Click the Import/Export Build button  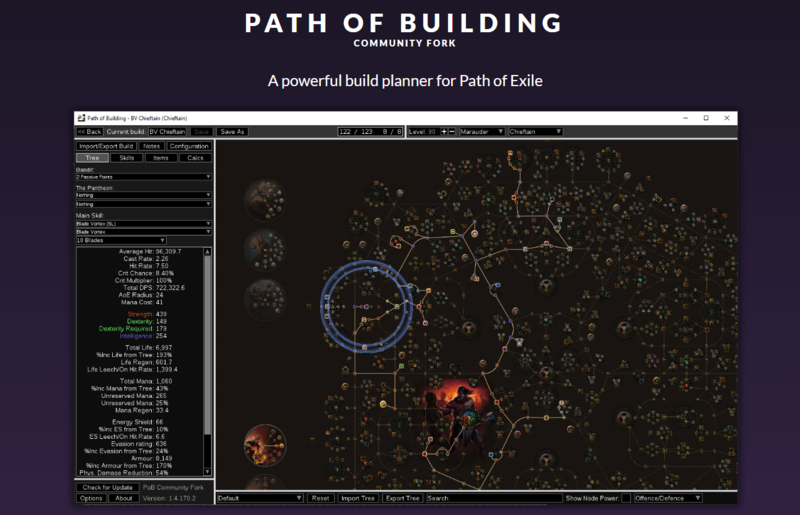(106, 146)
